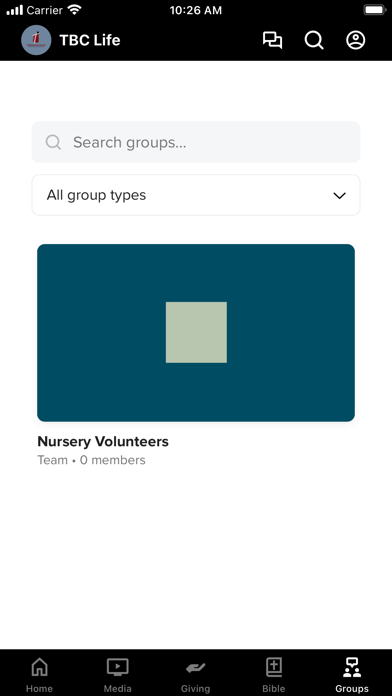
Task: Open the messages chat icon
Action: [272, 40]
